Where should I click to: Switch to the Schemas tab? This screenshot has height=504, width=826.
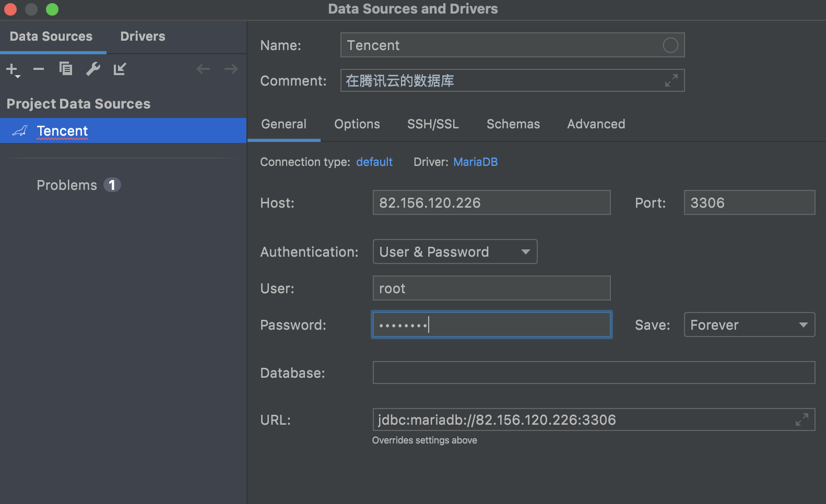point(513,124)
